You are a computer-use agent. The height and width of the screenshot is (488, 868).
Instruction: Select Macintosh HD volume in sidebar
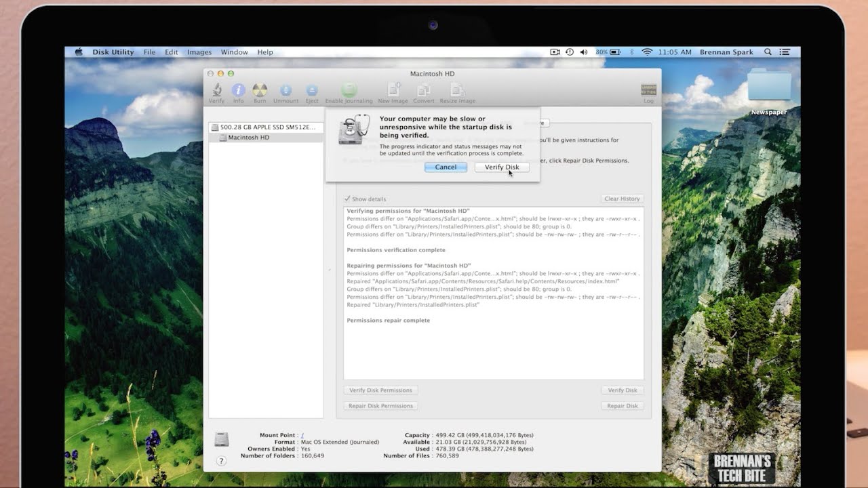(266, 137)
